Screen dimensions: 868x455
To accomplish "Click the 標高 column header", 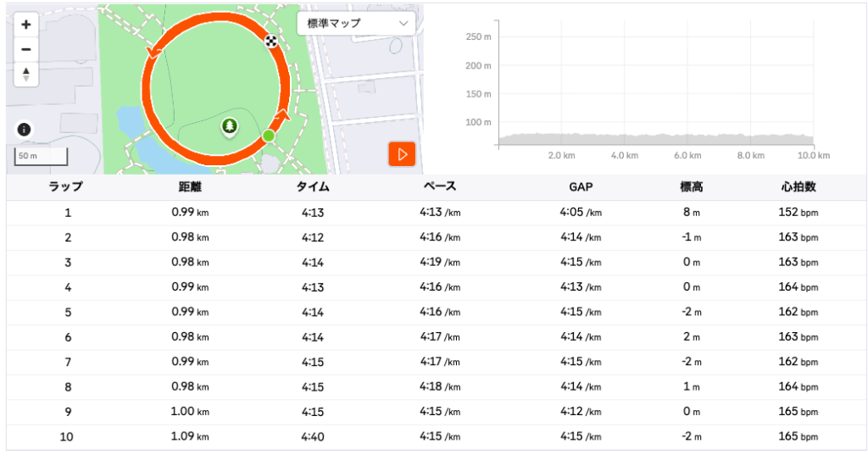I will pyautogui.click(x=690, y=187).
